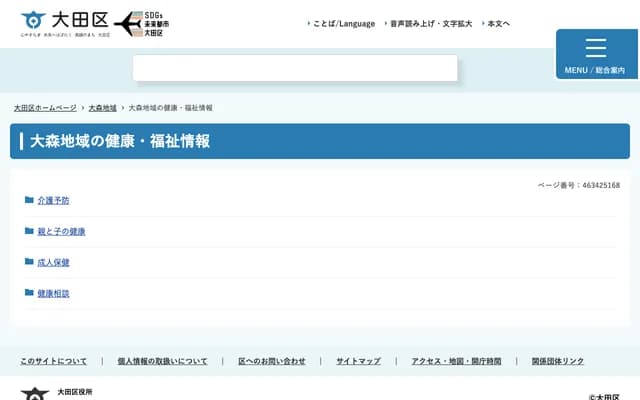Open the このサイトについて footer link
This screenshot has height=400, width=640.
pos(54,361)
